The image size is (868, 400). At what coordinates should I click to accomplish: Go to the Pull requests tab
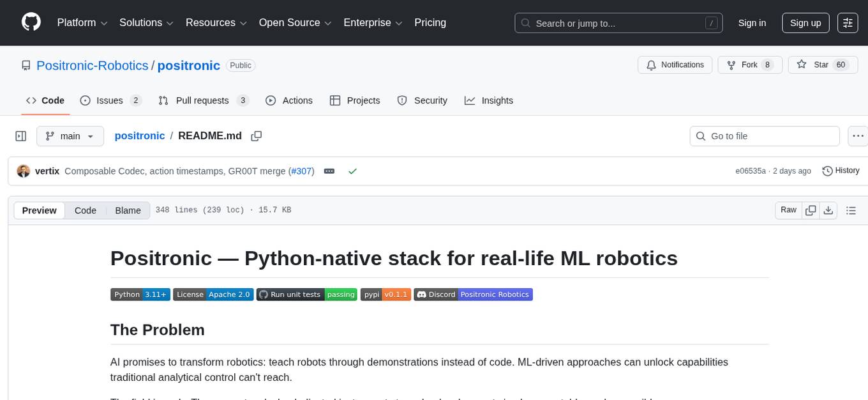click(x=203, y=100)
